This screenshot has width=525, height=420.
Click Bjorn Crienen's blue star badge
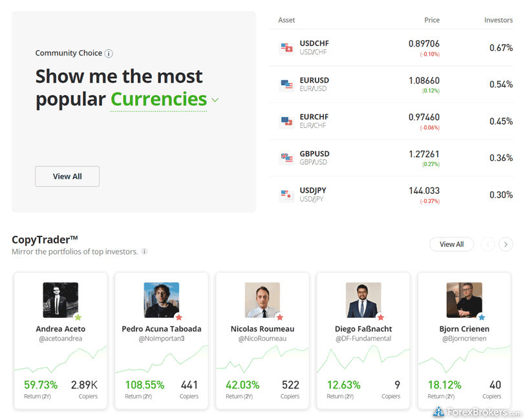pos(481,317)
